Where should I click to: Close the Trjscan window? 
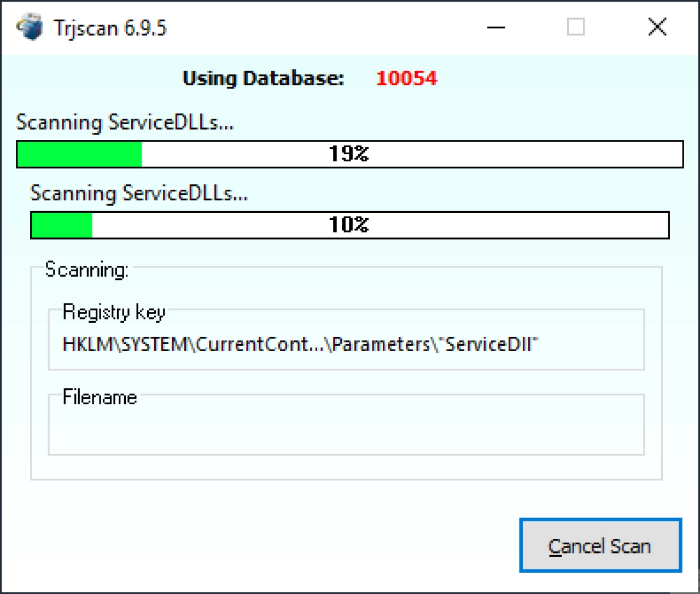pyautogui.click(x=657, y=27)
